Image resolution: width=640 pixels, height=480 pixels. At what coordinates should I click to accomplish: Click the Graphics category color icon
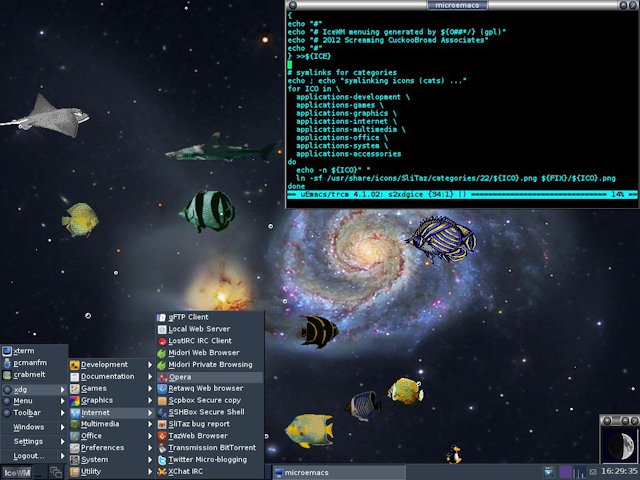click(x=74, y=400)
